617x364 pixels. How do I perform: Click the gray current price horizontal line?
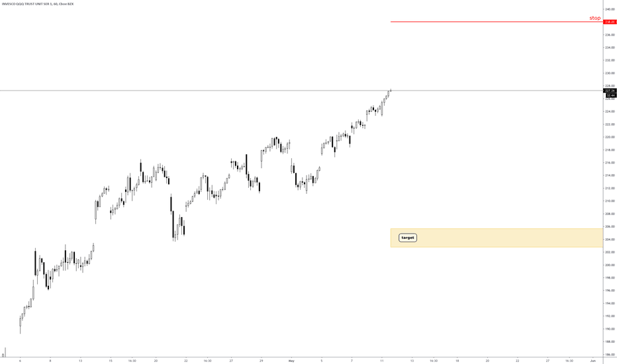pyautogui.click(x=301, y=91)
